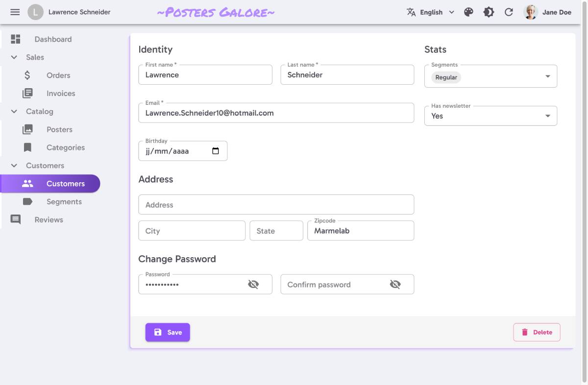Open the Birthday calendar picker icon
Screen dimensions: 588x385
216,151
